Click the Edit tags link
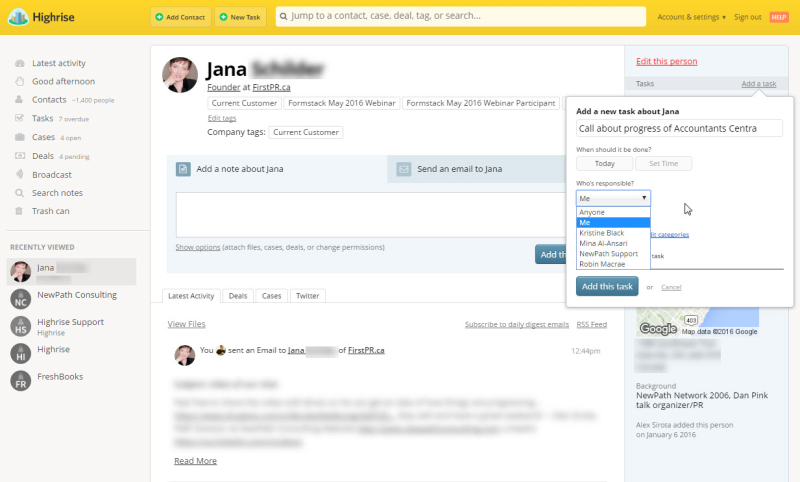Viewport: 800px width, 482px height. 221,118
